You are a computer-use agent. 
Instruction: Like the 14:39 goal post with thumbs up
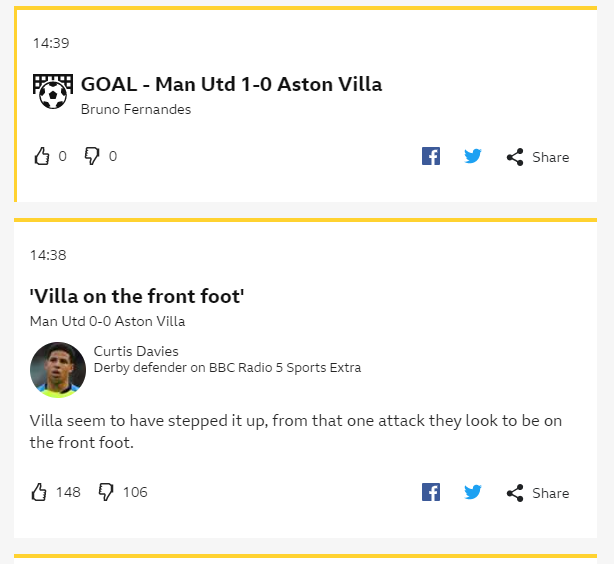coord(42,156)
